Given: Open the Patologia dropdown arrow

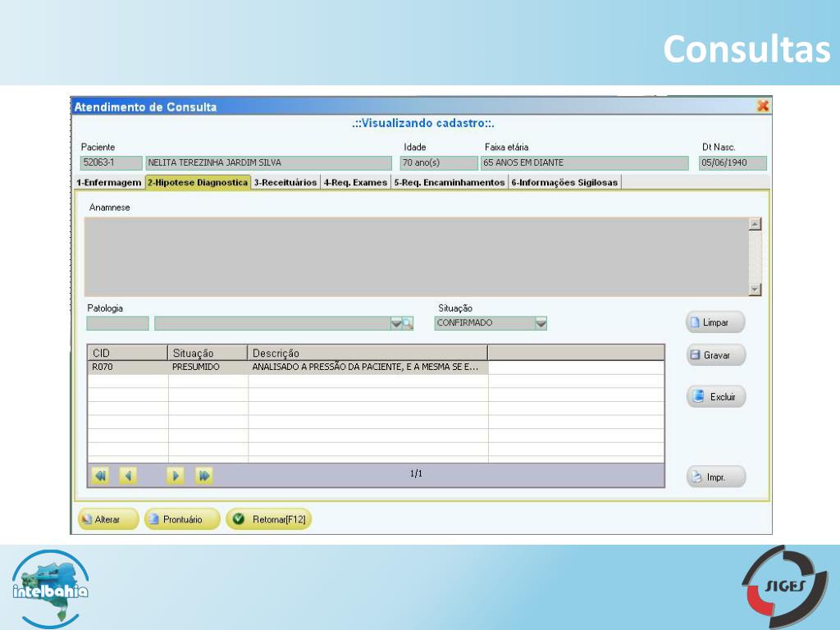Looking at the screenshot, I should 396,323.
